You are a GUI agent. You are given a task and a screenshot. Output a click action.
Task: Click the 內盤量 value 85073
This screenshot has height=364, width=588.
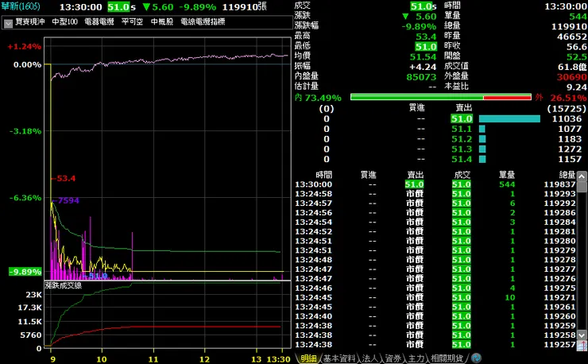(421, 77)
